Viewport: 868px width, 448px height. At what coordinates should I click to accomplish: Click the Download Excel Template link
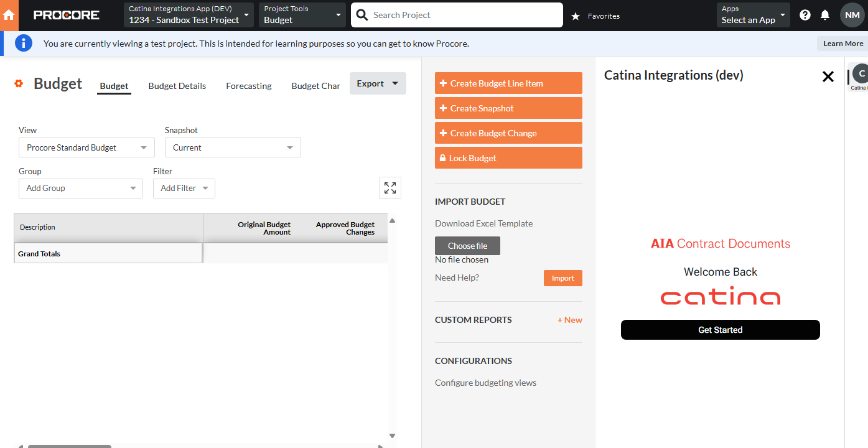pos(483,223)
